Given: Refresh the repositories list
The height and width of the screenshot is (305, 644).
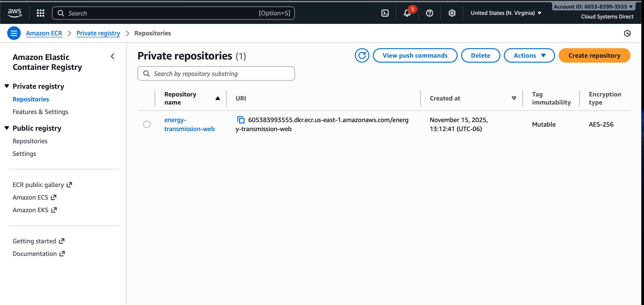Looking at the screenshot, I should [x=362, y=55].
